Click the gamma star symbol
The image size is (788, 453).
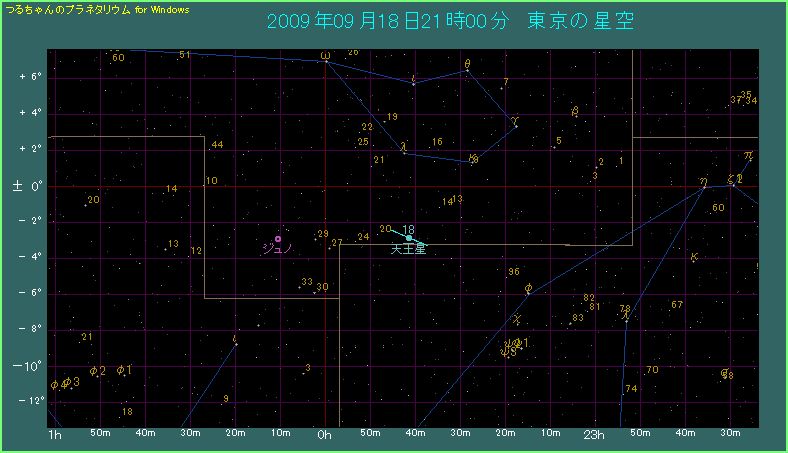[x=515, y=121]
